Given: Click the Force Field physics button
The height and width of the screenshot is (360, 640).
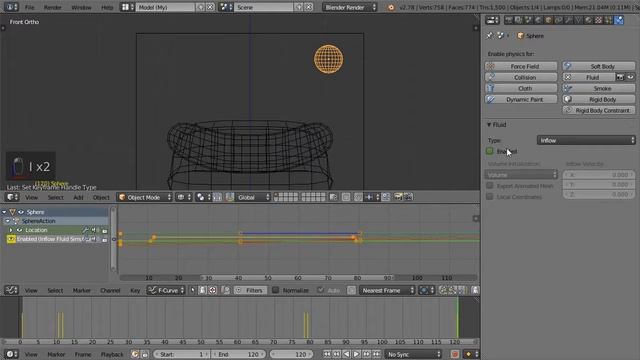Looking at the screenshot, I should coord(521,66).
